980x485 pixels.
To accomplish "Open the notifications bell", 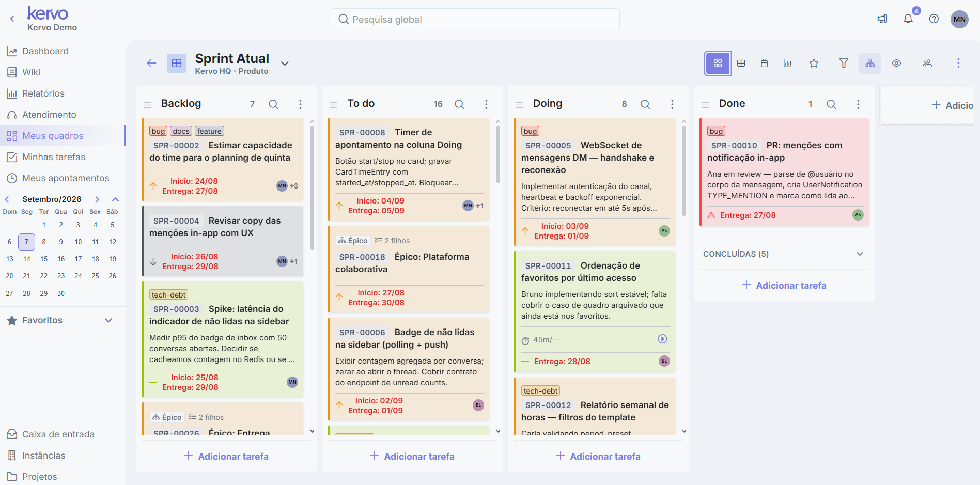I will [908, 19].
